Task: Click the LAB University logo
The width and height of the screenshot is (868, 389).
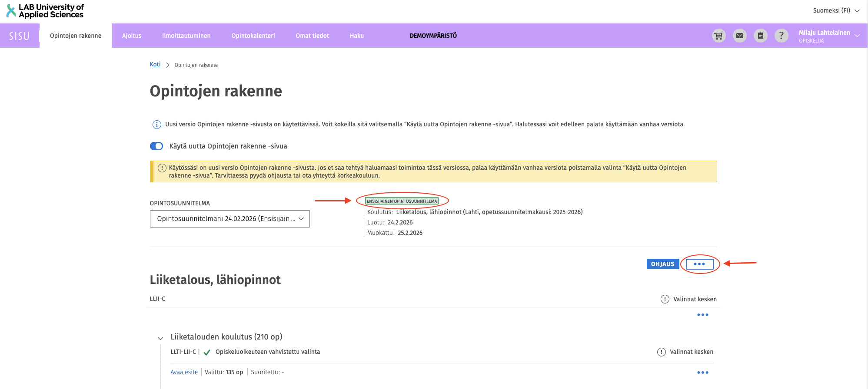Action: click(x=45, y=11)
